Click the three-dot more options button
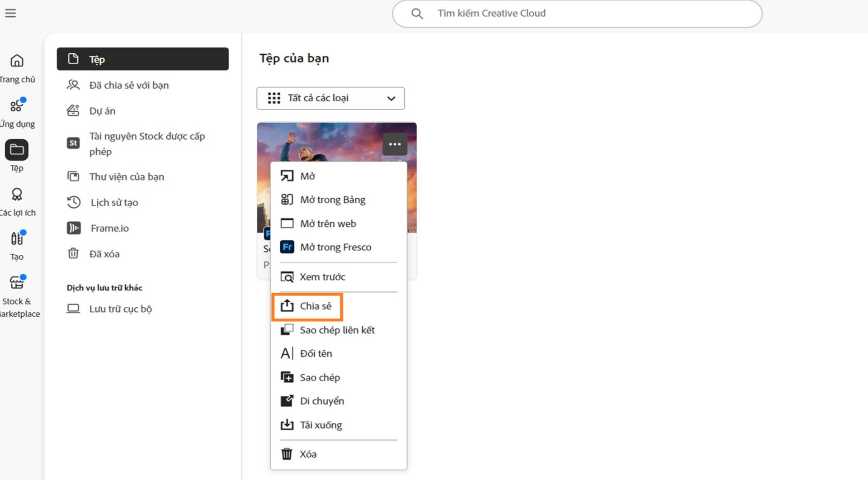This screenshot has height=480, width=868. pyautogui.click(x=395, y=144)
